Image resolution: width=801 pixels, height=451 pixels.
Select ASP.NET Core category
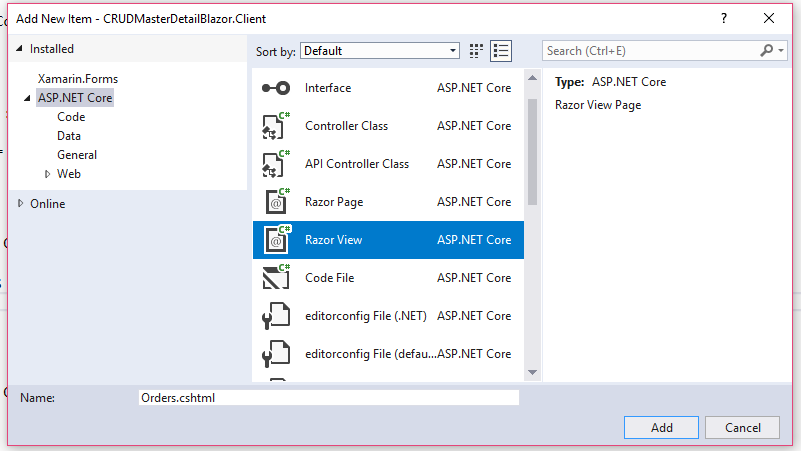click(75, 98)
